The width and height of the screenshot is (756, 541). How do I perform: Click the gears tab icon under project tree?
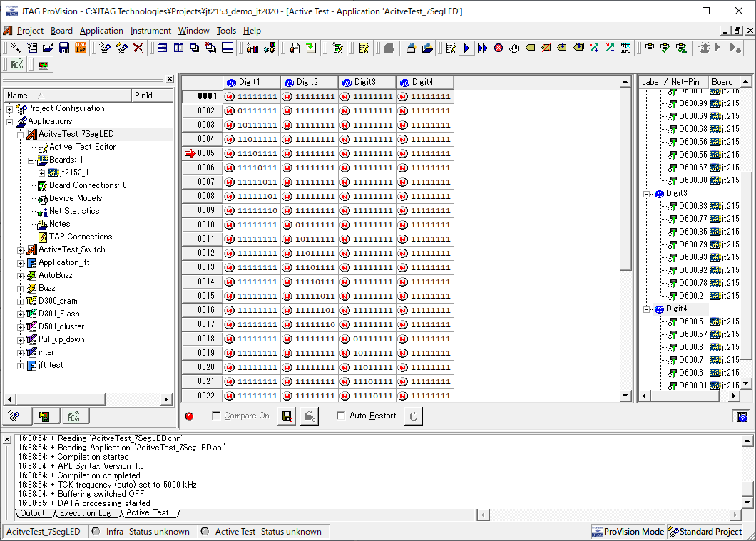[x=14, y=416]
